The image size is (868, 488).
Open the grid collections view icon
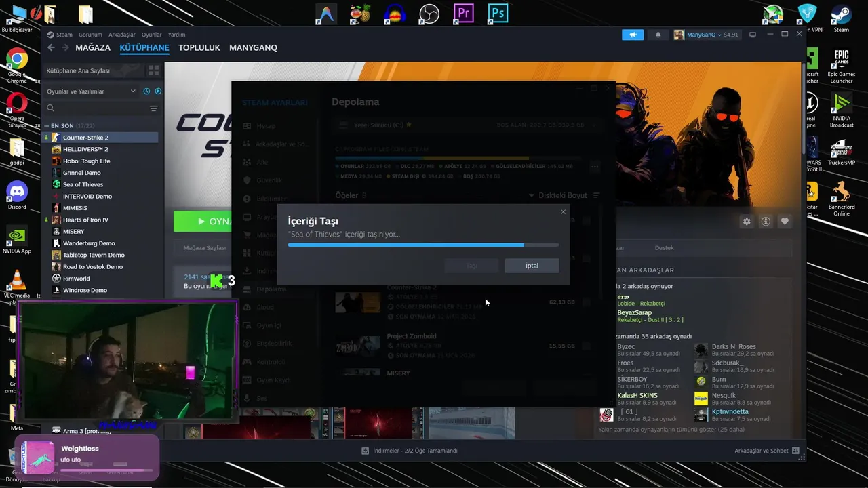[x=154, y=70]
